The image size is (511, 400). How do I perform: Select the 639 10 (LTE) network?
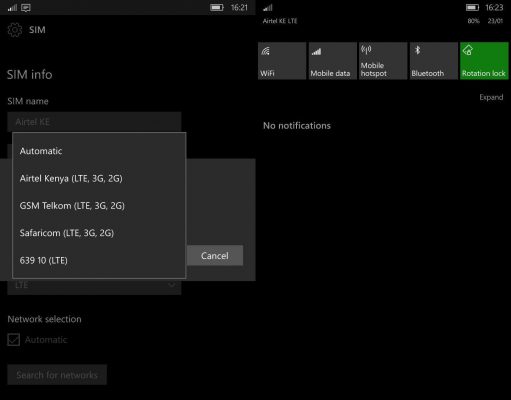pos(99,260)
